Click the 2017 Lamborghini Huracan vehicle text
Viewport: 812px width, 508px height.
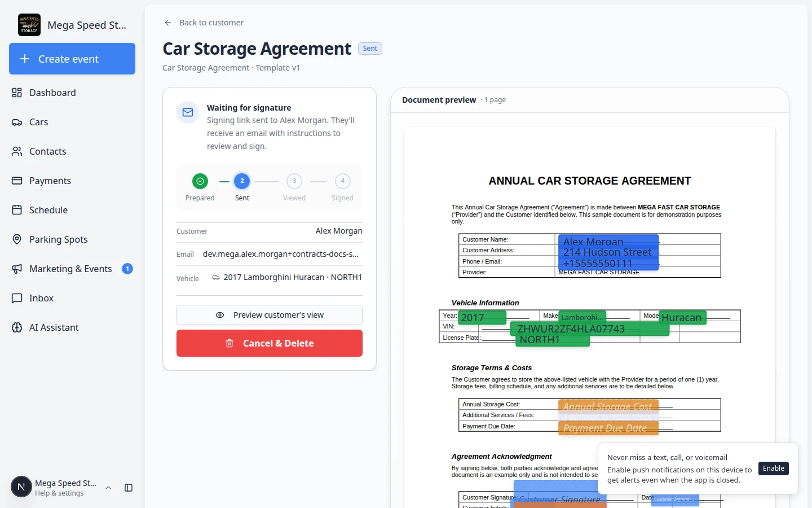click(293, 277)
